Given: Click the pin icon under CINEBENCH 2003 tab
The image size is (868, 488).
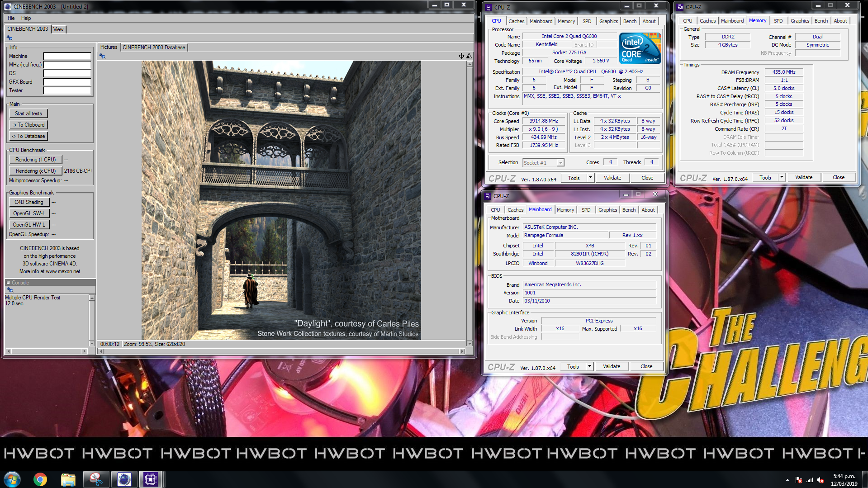Looking at the screenshot, I should click(x=9, y=38).
